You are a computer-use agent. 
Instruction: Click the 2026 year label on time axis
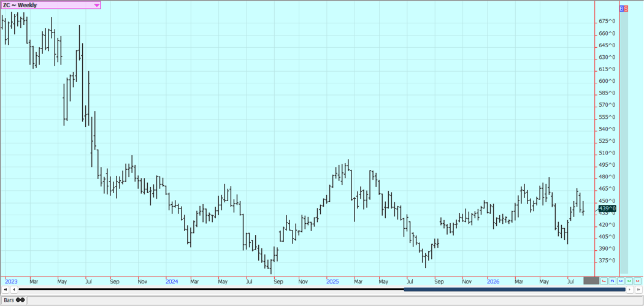493,281
